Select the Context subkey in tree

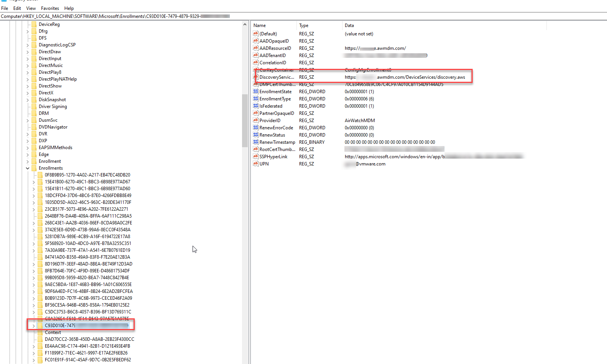click(53, 332)
